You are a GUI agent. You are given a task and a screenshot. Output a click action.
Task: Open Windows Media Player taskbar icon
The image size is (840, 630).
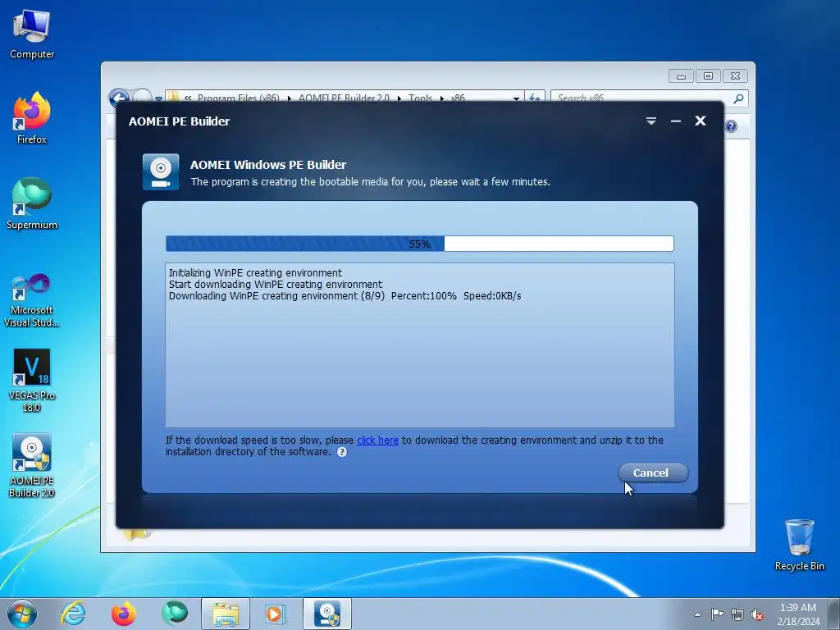pos(276,614)
